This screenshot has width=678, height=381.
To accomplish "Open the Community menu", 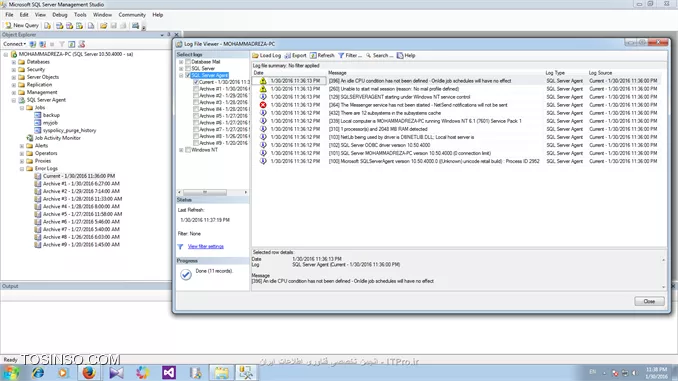I will (x=132, y=15).
